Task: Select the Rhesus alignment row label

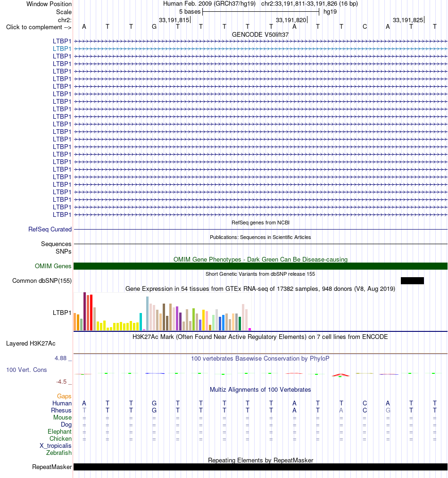Action: [x=61, y=410]
